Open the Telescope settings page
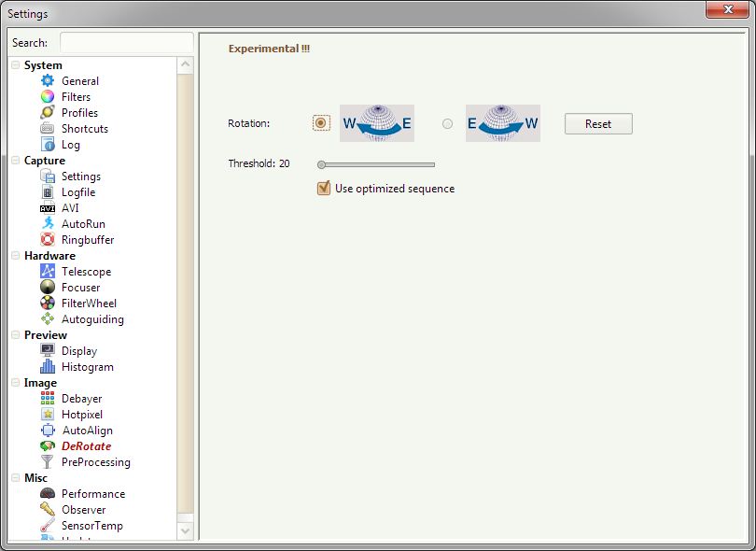This screenshot has width=756, height=551. coord(86,272)
